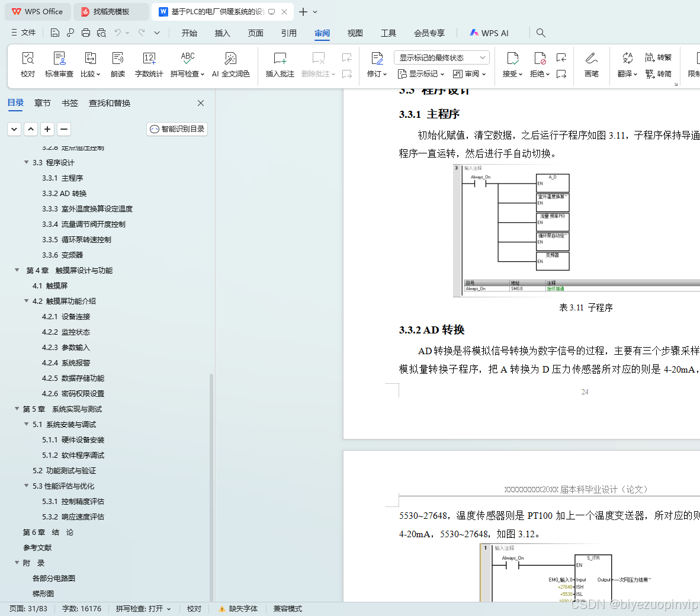Click the sidebar vertical scrollbar

click(211, 486)
